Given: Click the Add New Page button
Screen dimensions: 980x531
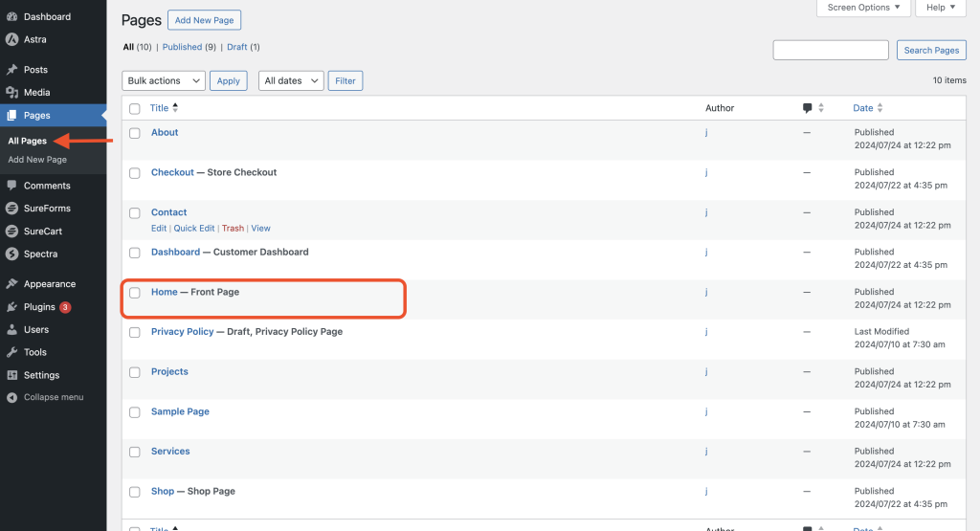Looking at the screenshot, I should click(x=205, y=20).
